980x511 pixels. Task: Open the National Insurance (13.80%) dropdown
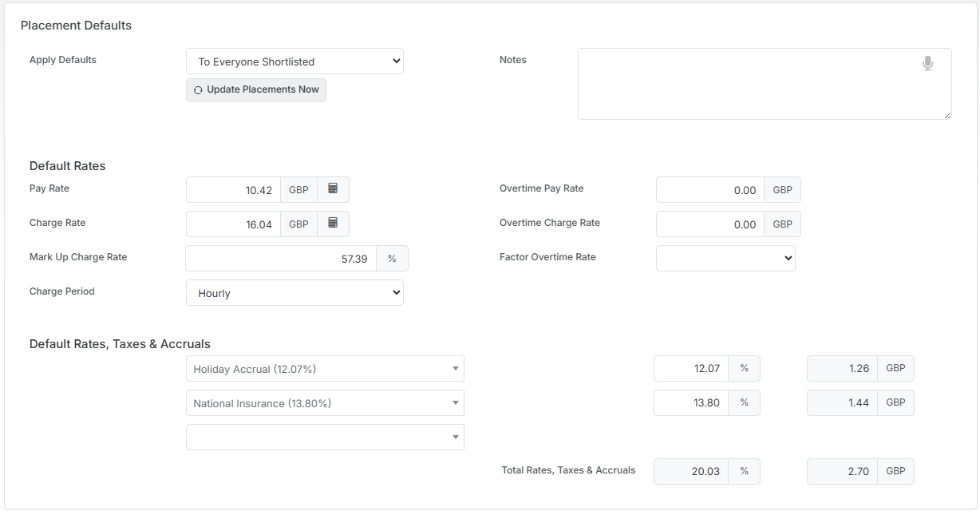click(325, 403)
